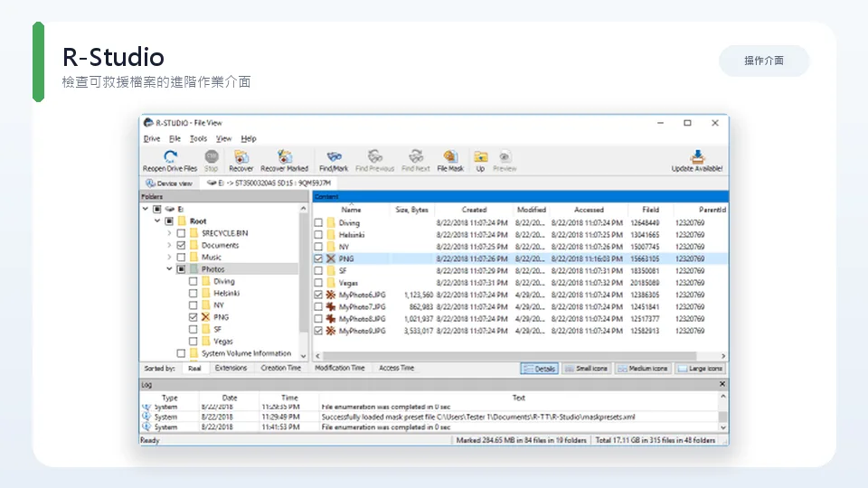
Task: Sort by the Created column header
Action: (x=474, y=210)
